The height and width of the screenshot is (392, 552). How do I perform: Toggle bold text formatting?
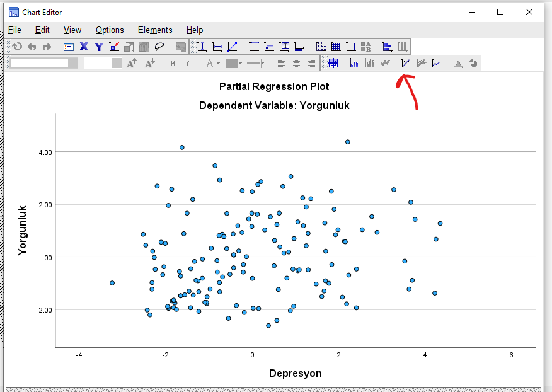point(171,63)
